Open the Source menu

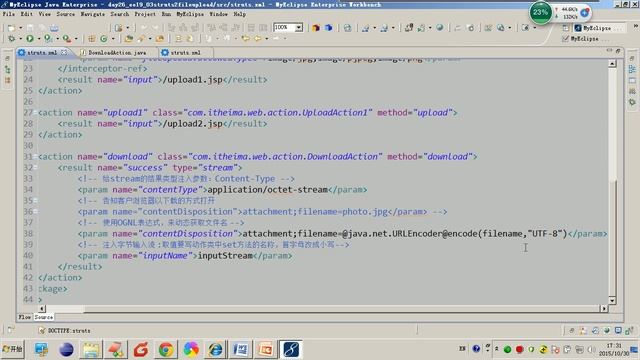click(x=65, y=14)
